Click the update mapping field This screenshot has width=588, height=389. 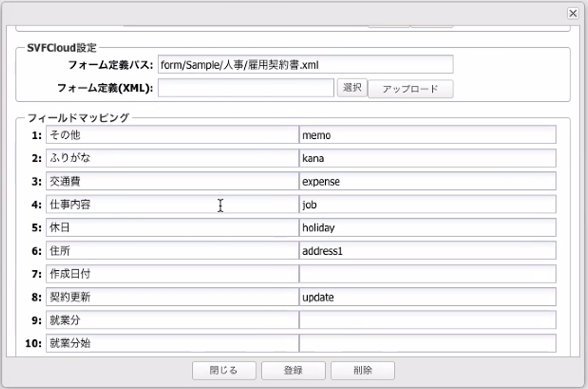427,297
